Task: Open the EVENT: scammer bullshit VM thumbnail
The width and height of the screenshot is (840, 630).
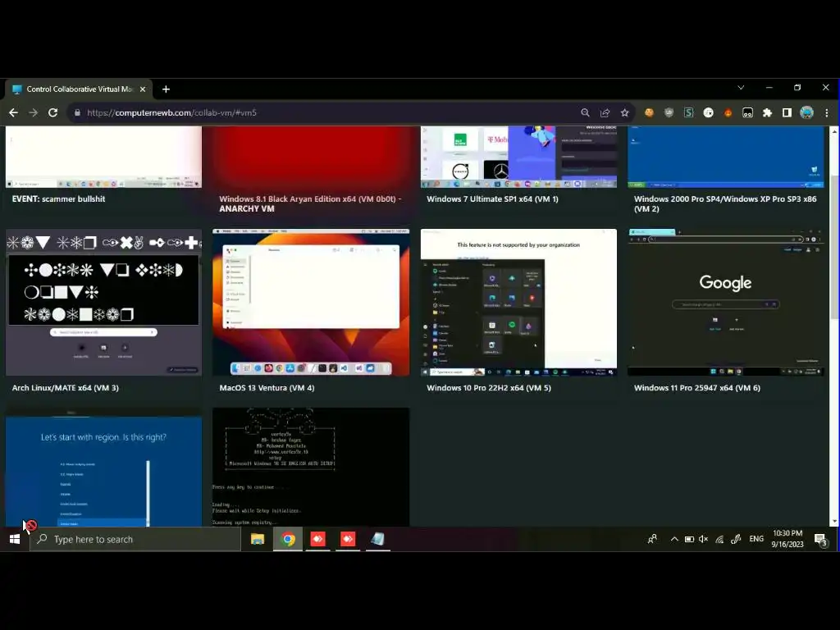Action: pyautogui.click(x=103, y=157)
